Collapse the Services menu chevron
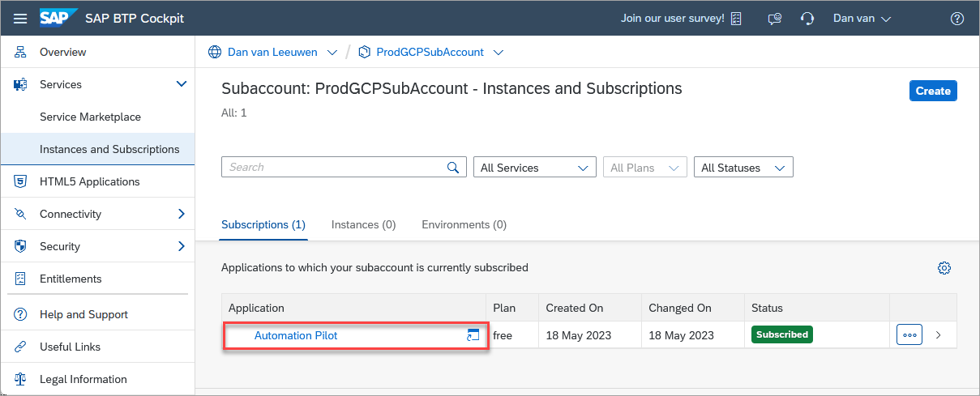Viewport: 980px width, 396px height. pyautogui.click(x=182, y=83)
